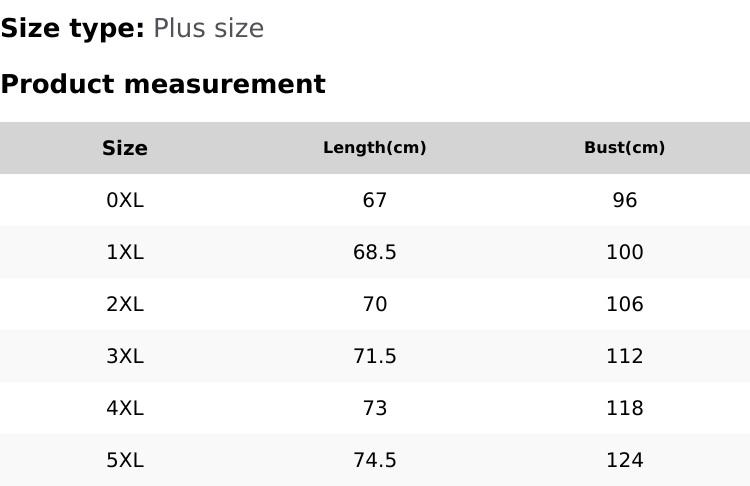Click the 71.5 length value
750x486 pixels.
tap(375, 356)
